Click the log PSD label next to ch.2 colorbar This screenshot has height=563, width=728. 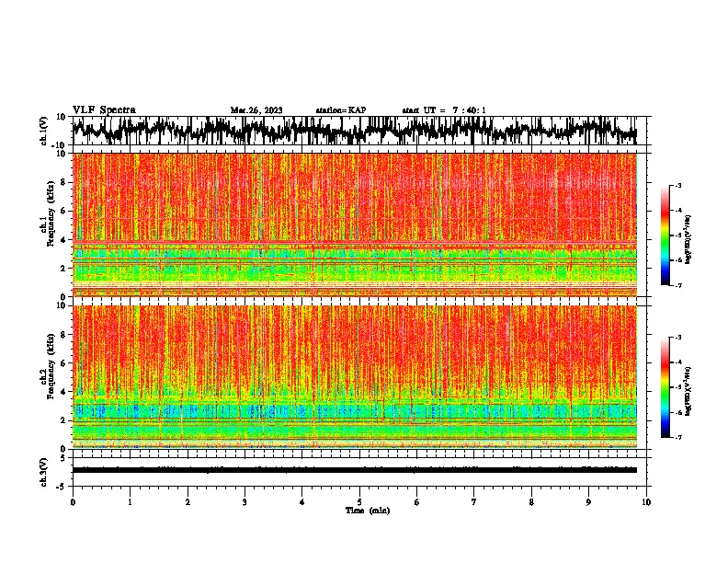pos(688,391)
